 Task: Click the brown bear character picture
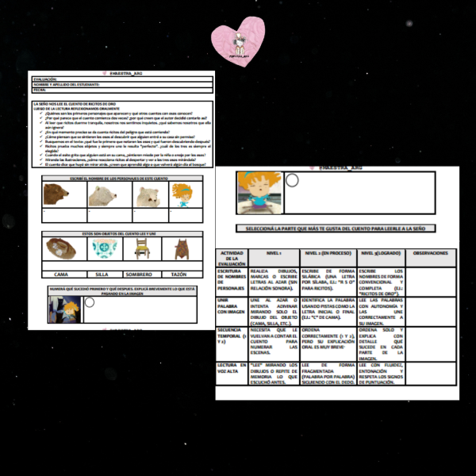[57, 194]
